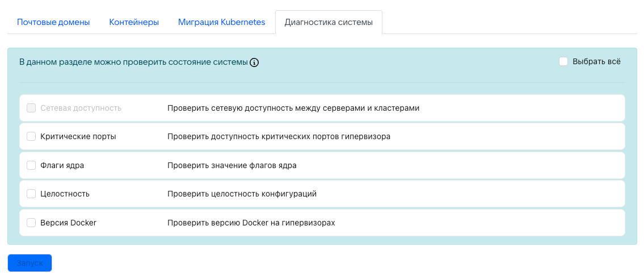Click the Выбрать всё label text

[596, 61]
